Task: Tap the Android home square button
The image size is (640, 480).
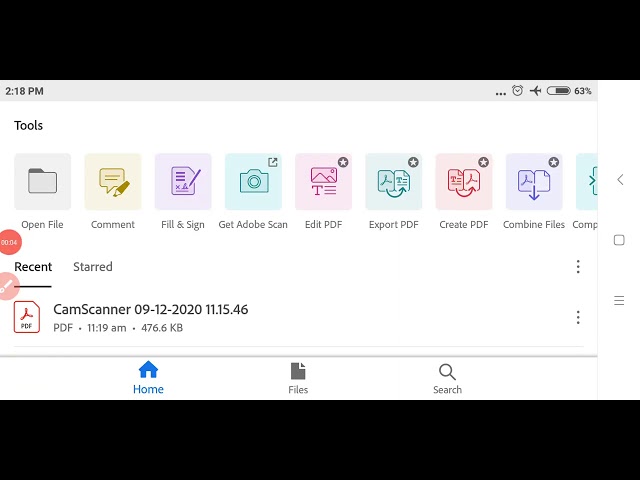Action: (619, 240)
